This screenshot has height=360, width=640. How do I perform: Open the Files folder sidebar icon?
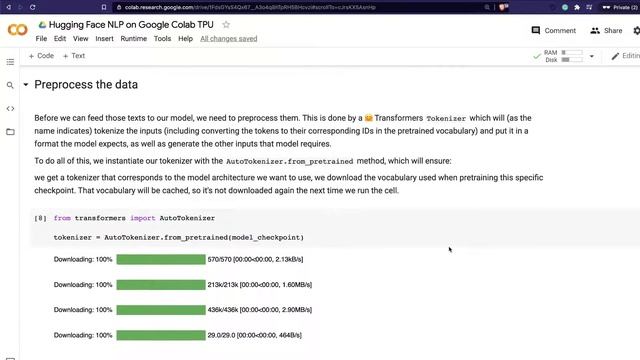pos(10,132)
